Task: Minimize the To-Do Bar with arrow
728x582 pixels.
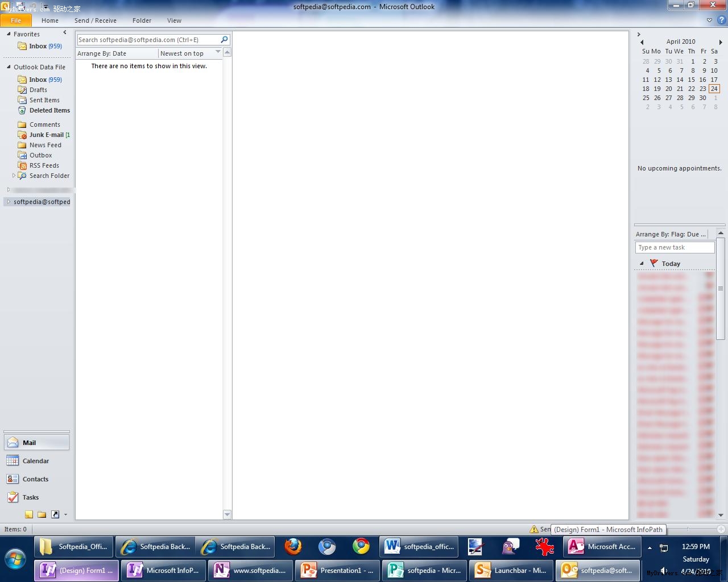Action: click(639, 35)
